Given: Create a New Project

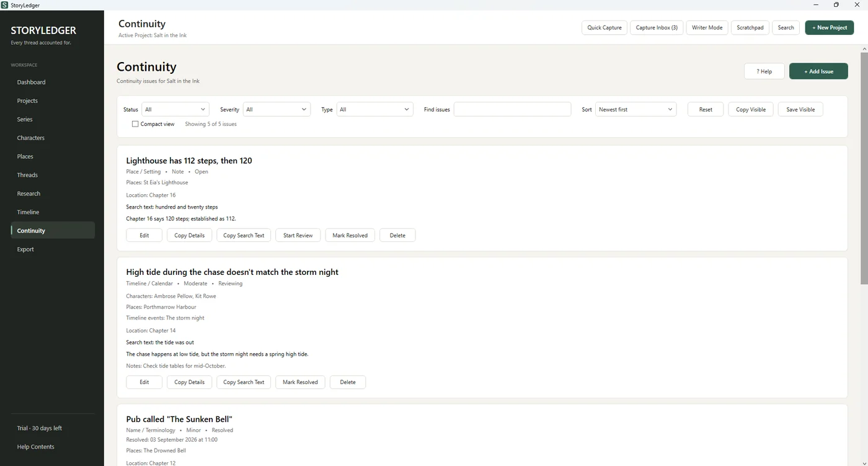Looking at the screenshot, I should tap(830, 27).
